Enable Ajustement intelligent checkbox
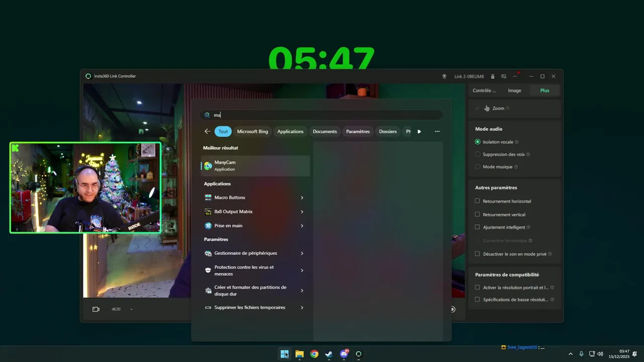 click(x=477, y=227)
